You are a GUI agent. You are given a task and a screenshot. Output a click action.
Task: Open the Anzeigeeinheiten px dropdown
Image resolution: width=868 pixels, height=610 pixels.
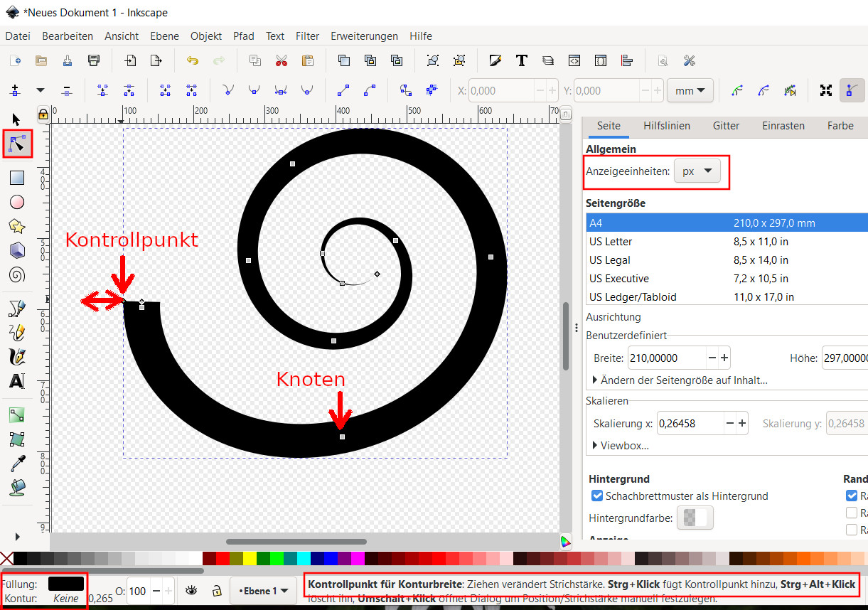[x=697, y=171]
